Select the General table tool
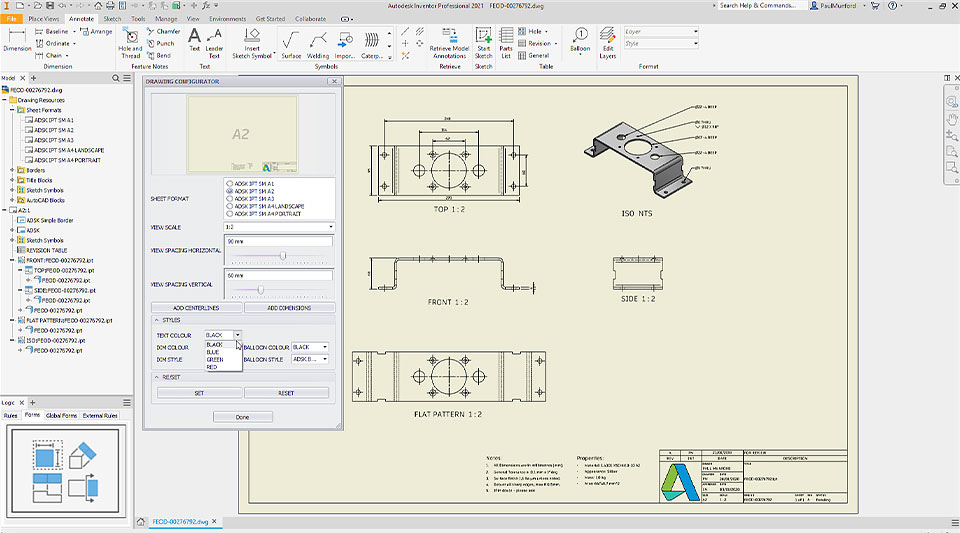This screenshot has width=960, height=533. pyautogui.click(x=533, y=55)
